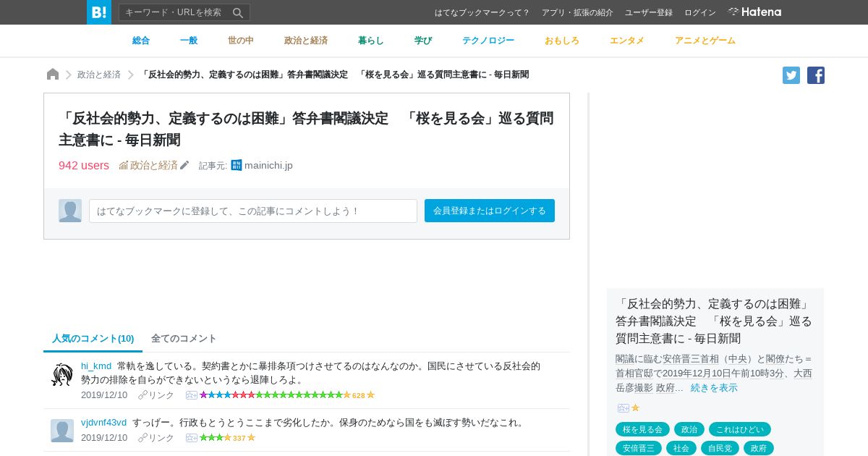
Task: Open sidebar article title link
Action: coord(715,321)
